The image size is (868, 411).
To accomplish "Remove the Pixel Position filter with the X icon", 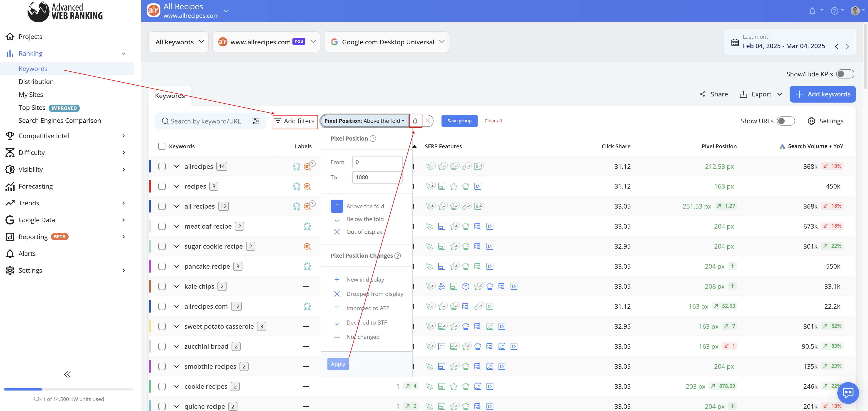I will [x=428, y=121].
